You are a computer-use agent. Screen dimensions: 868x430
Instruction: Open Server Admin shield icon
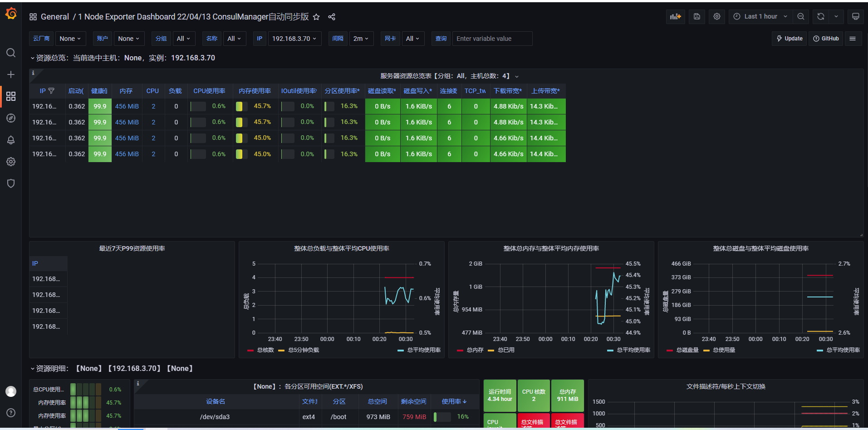(x=11, y=183)
